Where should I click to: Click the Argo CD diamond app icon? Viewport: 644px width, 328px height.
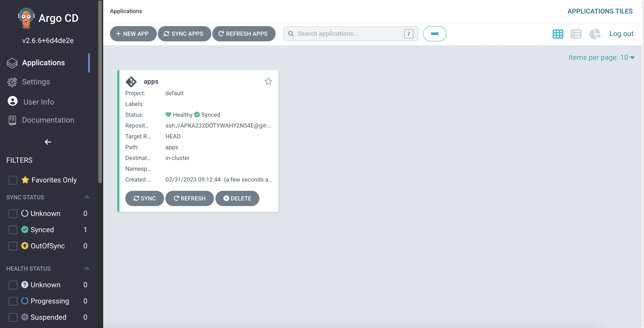131,81
